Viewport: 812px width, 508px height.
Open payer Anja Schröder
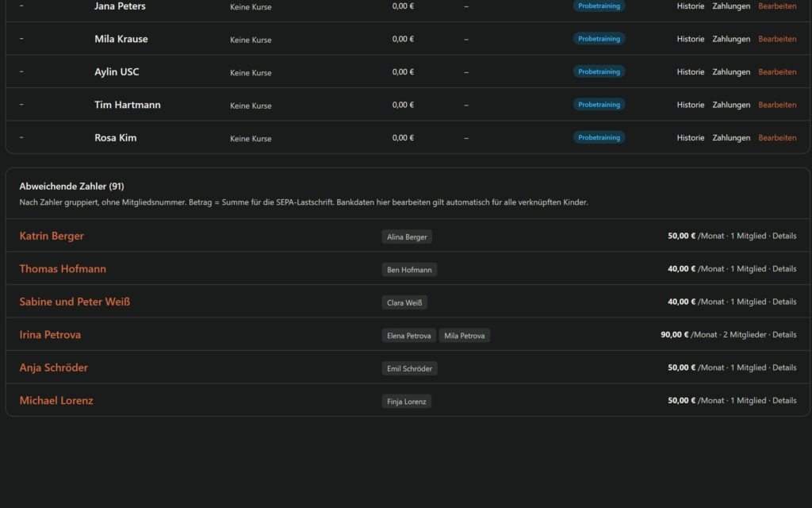(53, 368)
